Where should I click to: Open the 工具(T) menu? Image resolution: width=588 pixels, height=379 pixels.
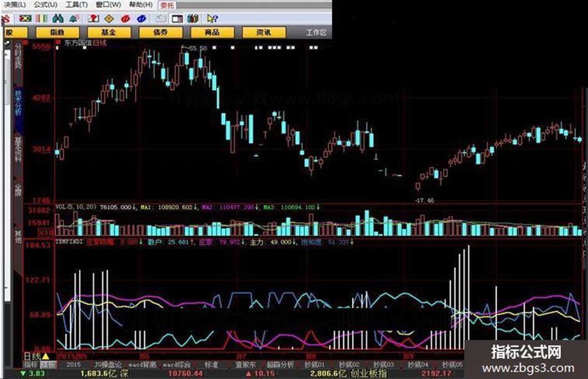click(x=77, y=5)
